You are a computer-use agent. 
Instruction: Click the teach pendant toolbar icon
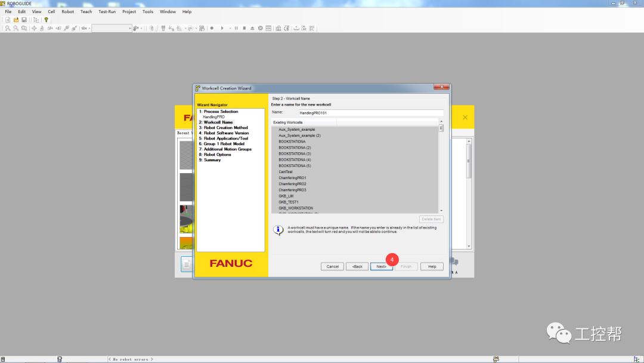point(163,29)
